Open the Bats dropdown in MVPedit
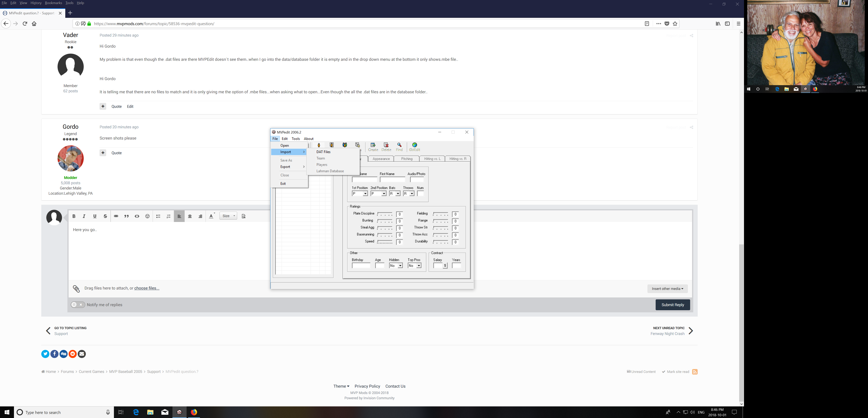 (x=398, y=194)
